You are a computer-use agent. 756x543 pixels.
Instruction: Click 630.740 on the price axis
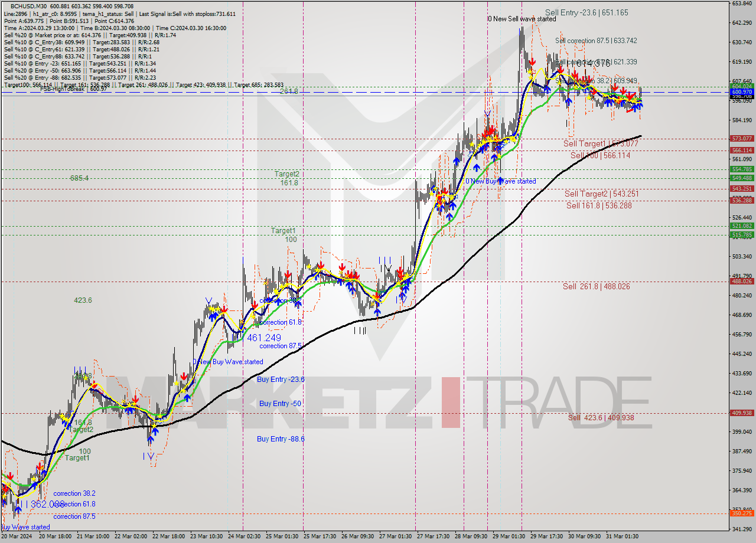pos(742,42)
